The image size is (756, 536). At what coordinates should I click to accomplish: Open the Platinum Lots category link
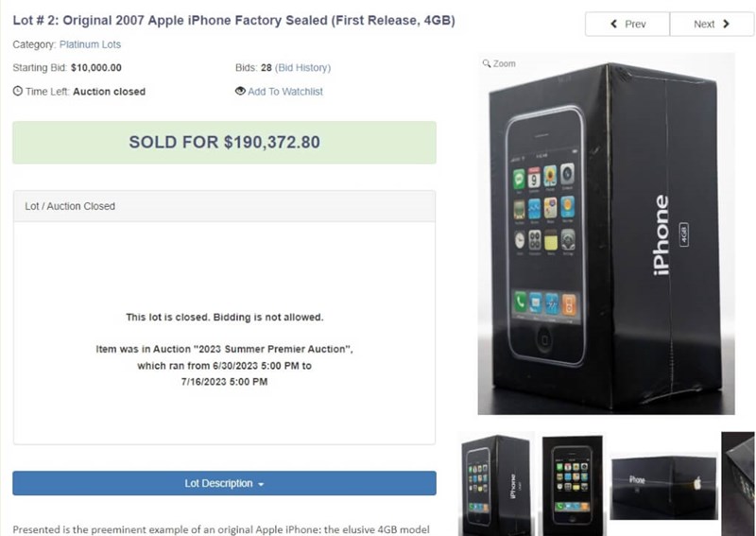(90, 44)
